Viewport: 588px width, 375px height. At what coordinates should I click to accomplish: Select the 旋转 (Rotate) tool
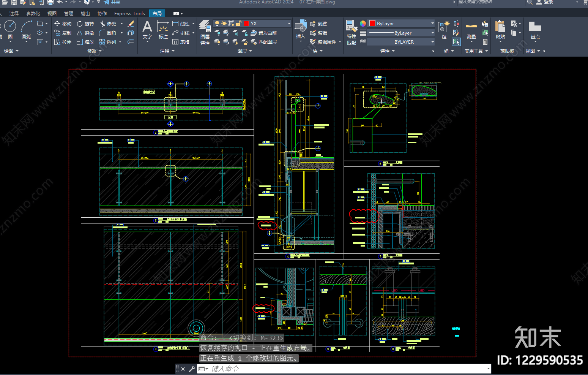click(85, 24)
